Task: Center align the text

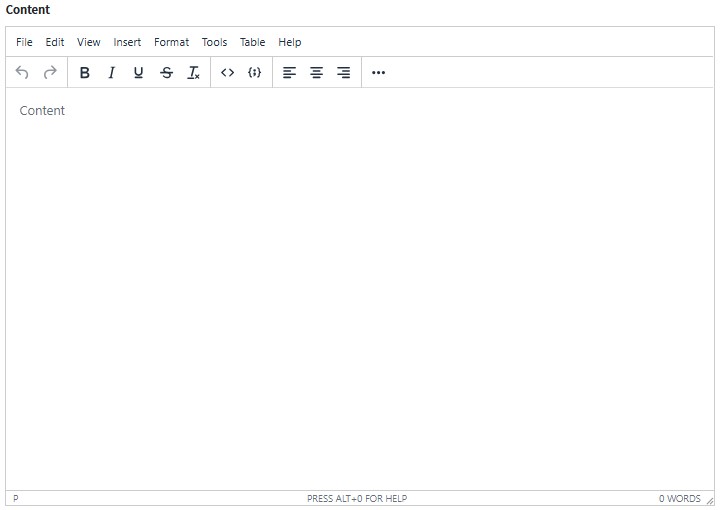Action: tap(316, 73)
